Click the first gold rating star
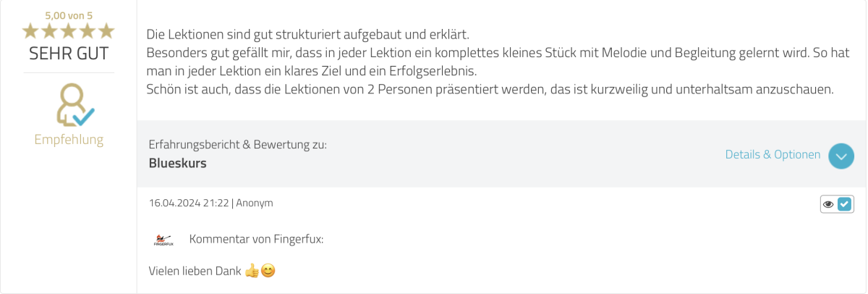This screenshot has height=294, width=868. coord(30,30)
